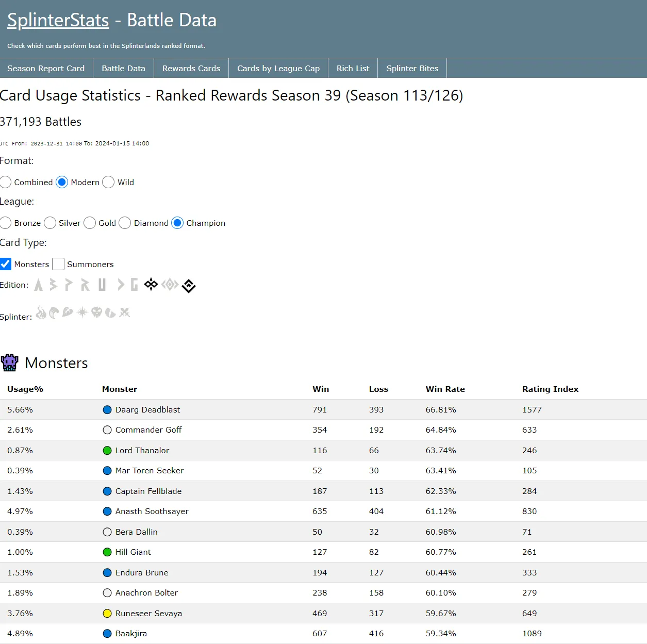Open the Cards by League Cap tab

click(x=278, y=68)
